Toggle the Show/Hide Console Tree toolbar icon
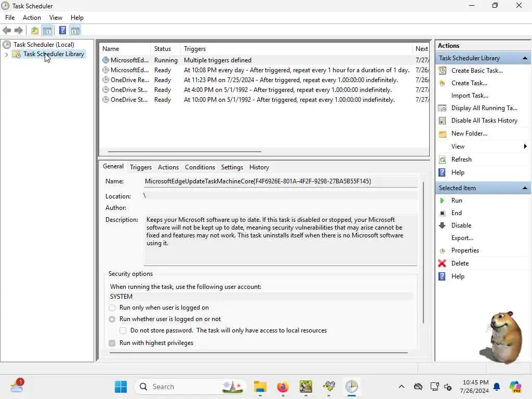Image resolution: width=532 pixels, height=399 pixels. 47,31
